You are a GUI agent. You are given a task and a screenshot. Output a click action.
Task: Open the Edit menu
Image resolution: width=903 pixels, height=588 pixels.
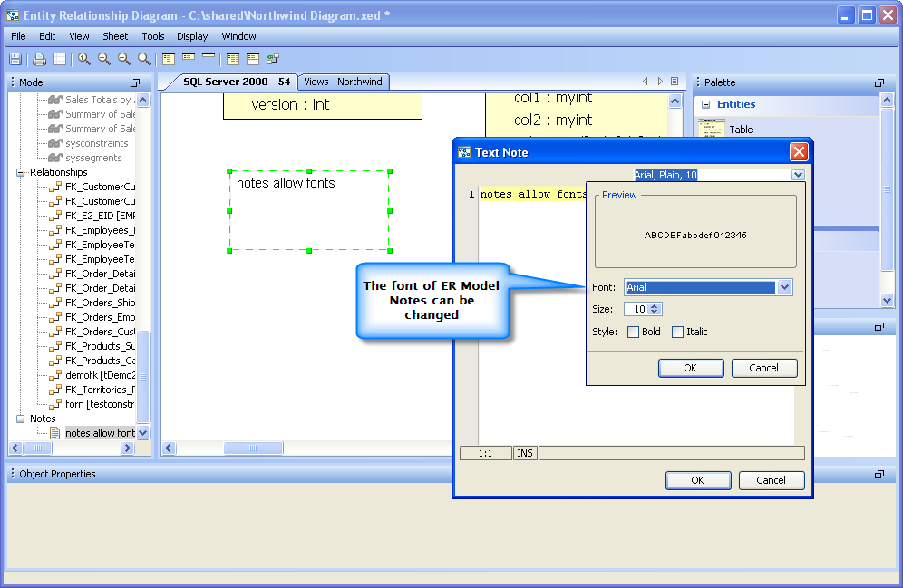point(47,36)
